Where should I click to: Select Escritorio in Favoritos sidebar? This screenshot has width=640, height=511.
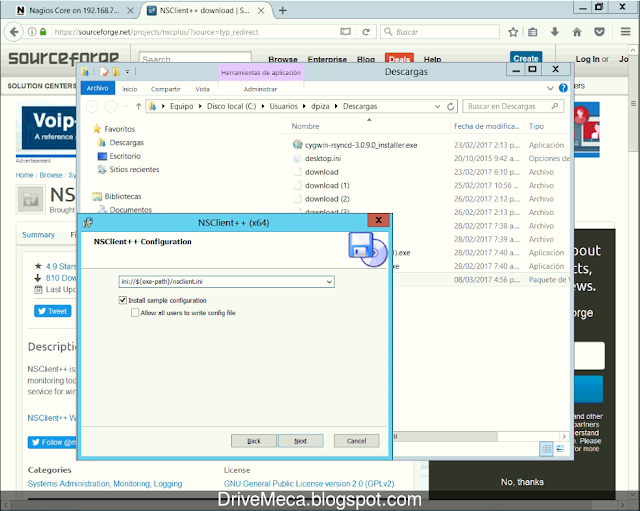(124, 156)
